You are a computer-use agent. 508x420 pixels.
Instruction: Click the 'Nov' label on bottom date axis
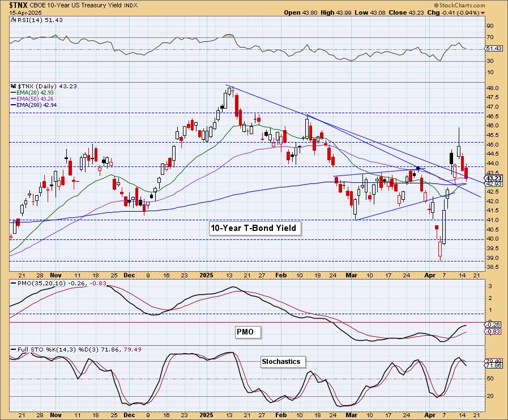coord(56,415)
